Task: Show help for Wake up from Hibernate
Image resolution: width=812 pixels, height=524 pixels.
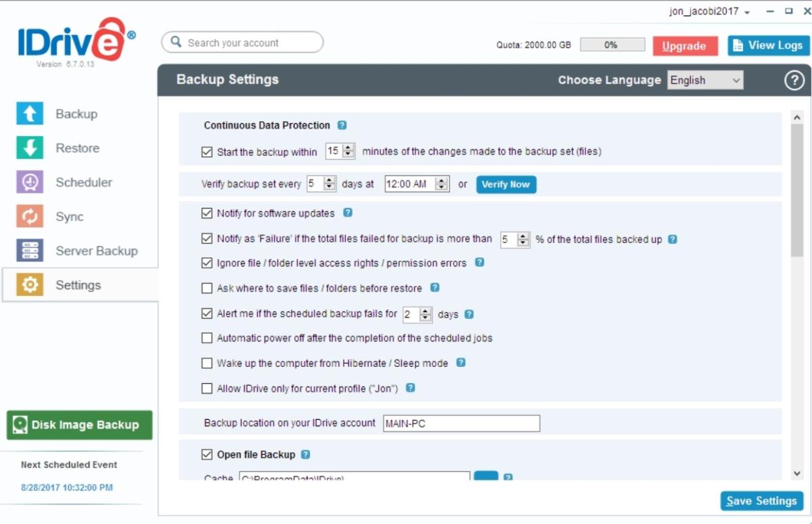Action: click(461, 363)
